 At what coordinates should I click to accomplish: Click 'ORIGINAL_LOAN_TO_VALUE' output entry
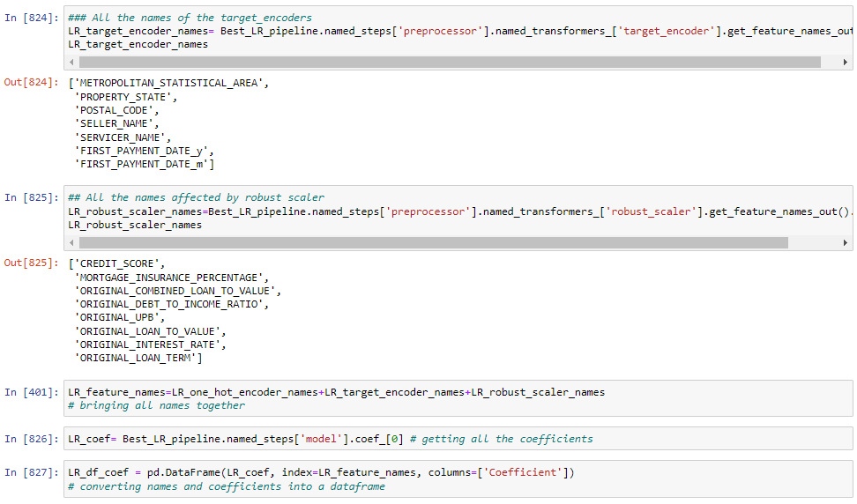click(147, 331)
